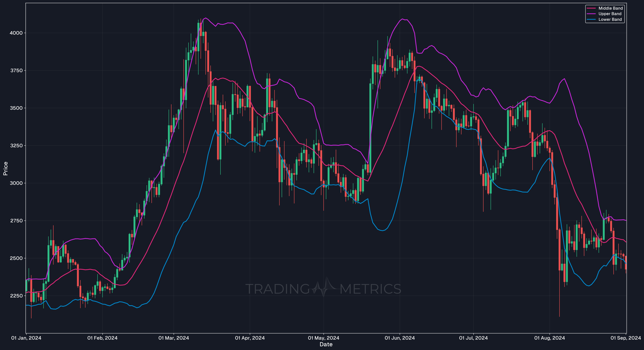The width and height of the screenshot is (644, 350).
Task: Click the Upper Band legend label
Action: click(x=610, y=14)
